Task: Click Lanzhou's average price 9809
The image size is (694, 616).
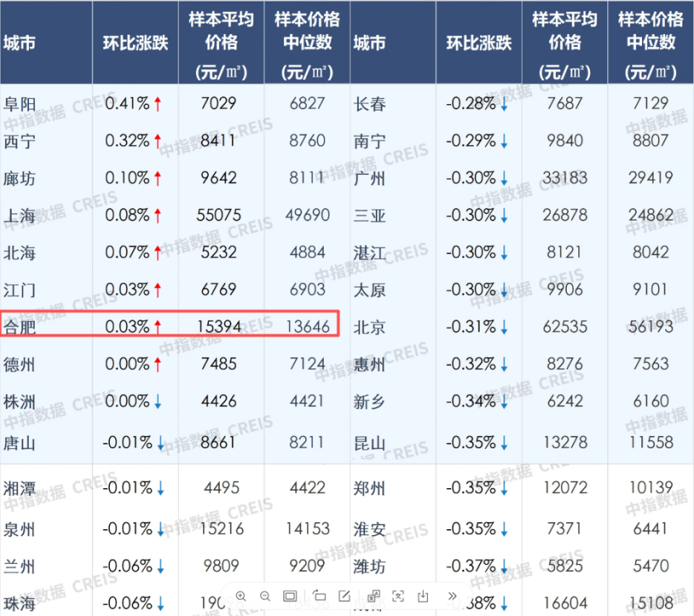Action: [221, 565]
